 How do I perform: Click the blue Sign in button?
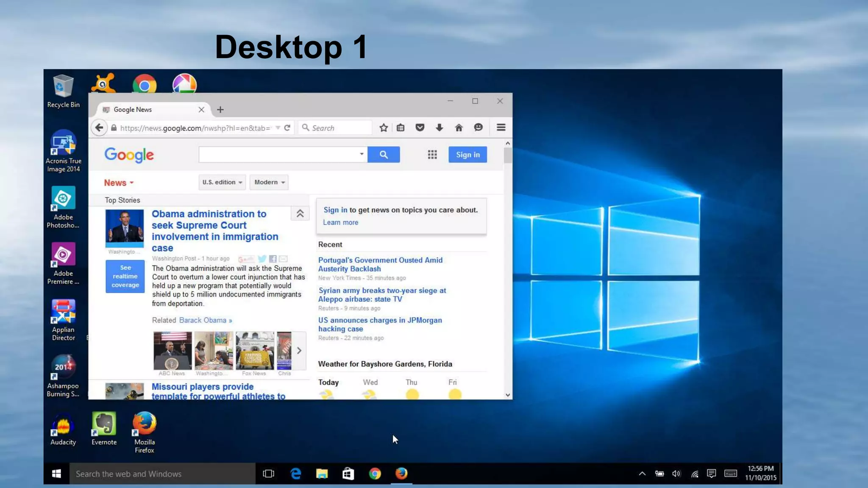coord(468,155)
